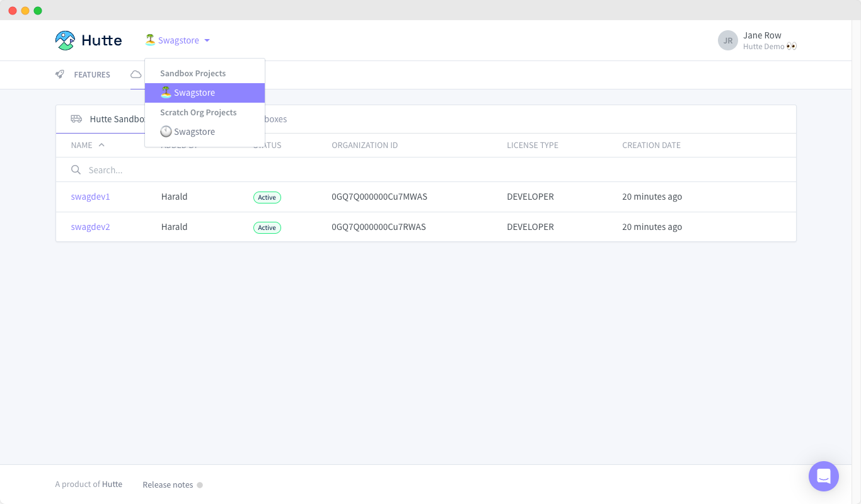
Task: Click the magnifying glass search icon
Action: click(x=76, y=170)
